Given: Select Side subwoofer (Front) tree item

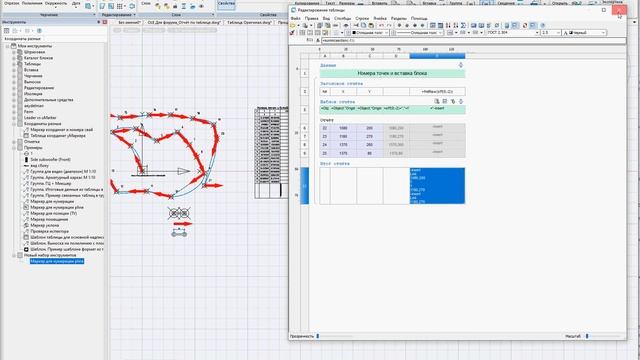Looking at the screenshot, I should [x=50, y=160].
